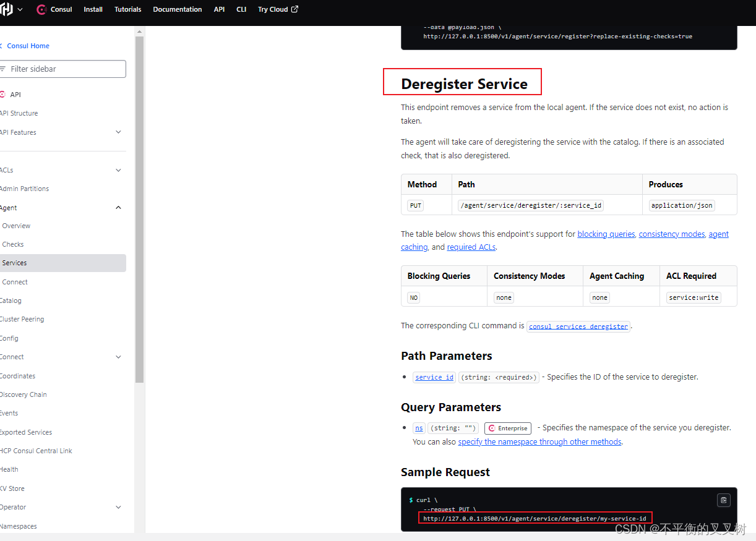This screenshot has width=756, height=541.
Task: Open Config in sidebar
Action: [x=9, y=338]
